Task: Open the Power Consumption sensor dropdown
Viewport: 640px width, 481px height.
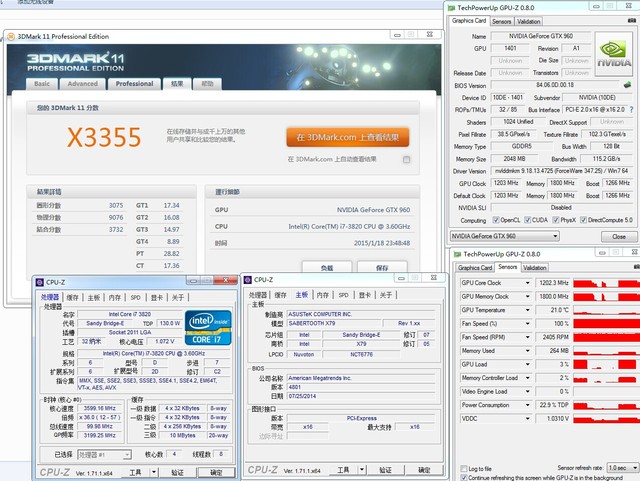Action: 527,405
